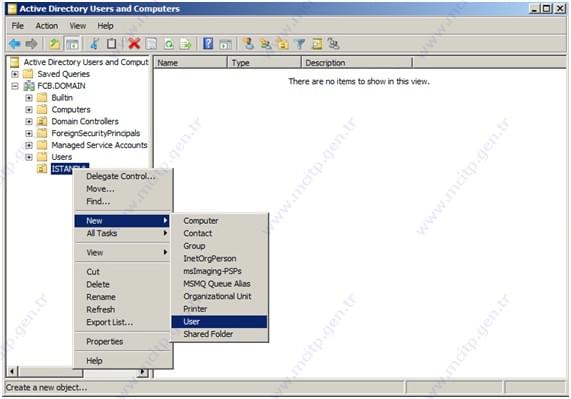Choose Properties in the context menu
The image size is (571, 399).
(x=122, y=341)
